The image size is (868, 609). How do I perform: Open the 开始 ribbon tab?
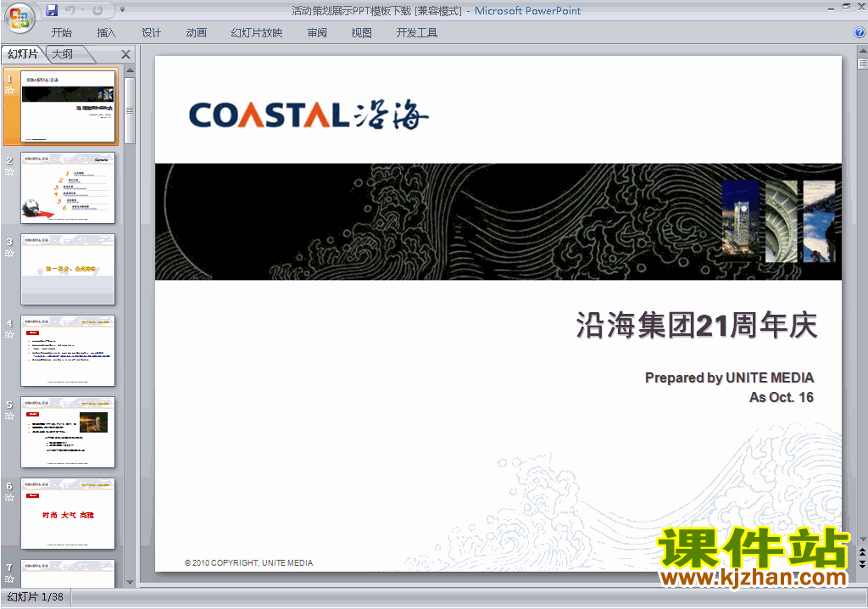61,33
